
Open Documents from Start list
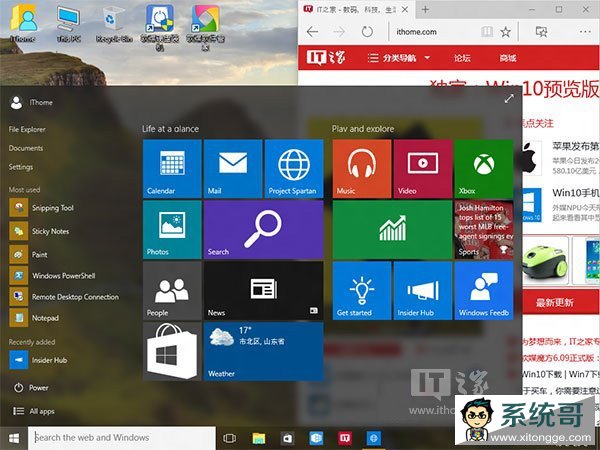pyautogui.click(x=26, y=148)
